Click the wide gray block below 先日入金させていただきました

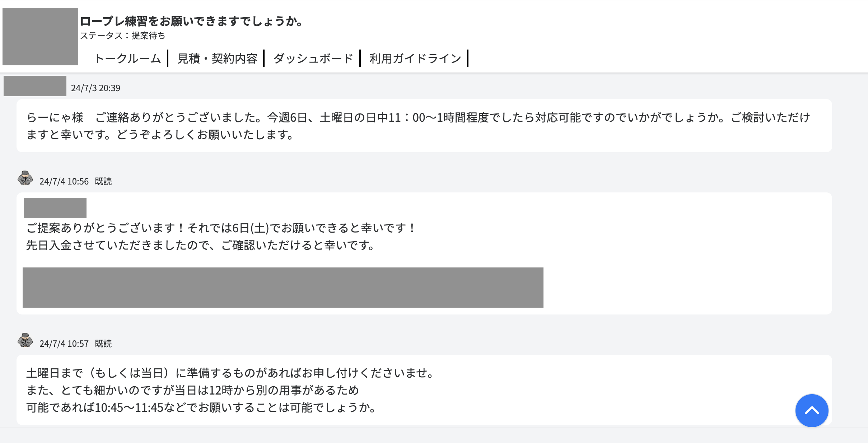[x=283, y=287]
